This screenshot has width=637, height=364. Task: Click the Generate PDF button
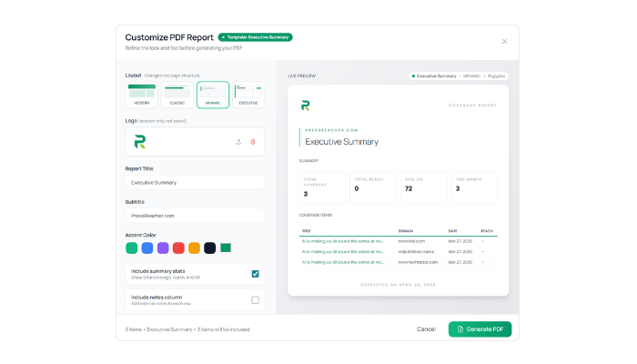480,329
